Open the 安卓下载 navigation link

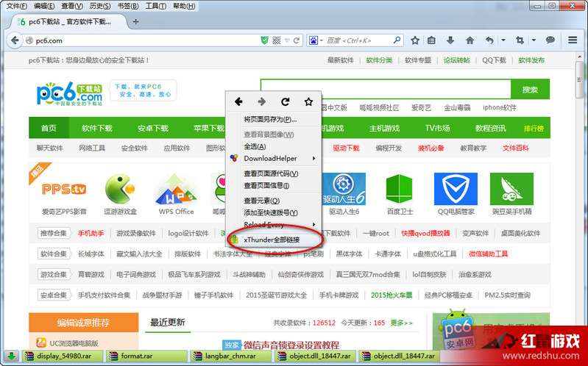click(152, 128)
